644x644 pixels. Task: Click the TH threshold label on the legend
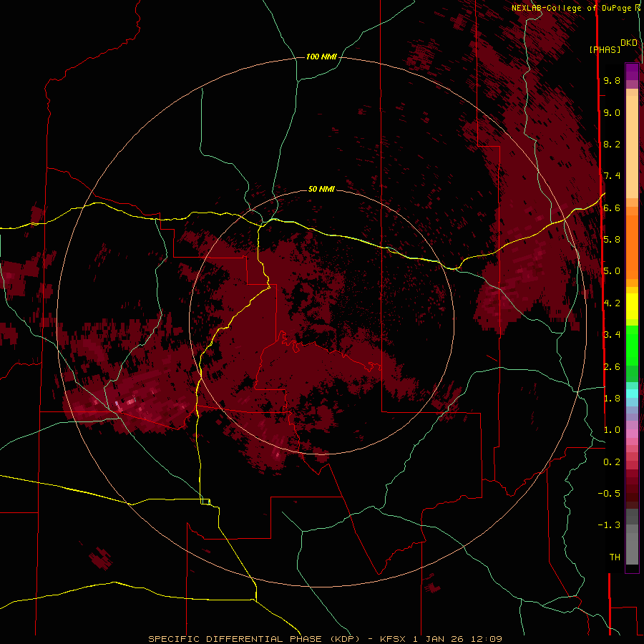click(x=615, y=557)
